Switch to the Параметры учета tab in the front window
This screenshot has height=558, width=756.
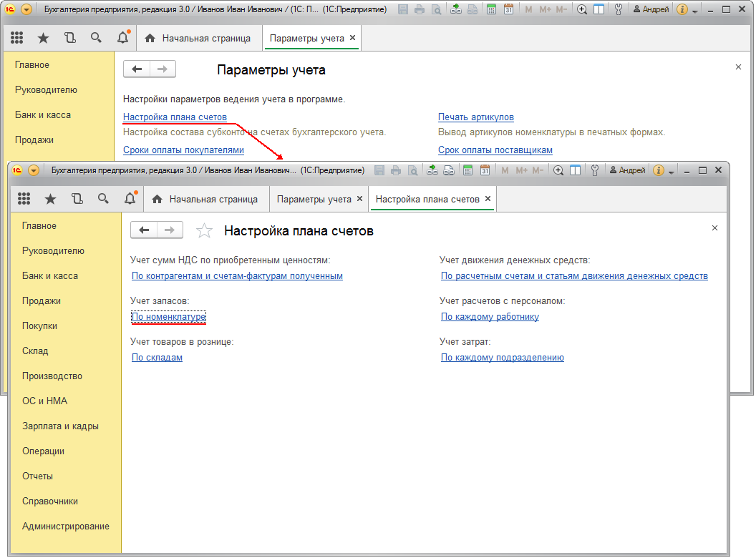pos(314,199)
